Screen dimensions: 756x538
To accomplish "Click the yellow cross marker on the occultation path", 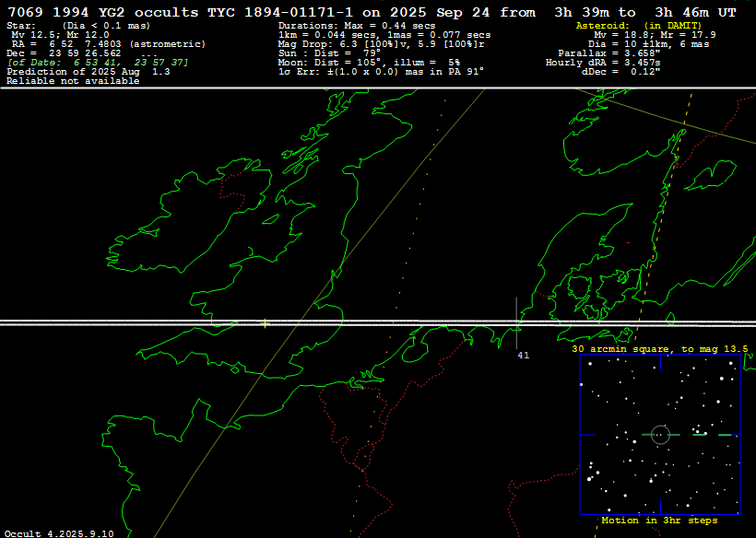I will (x=266, y=323).
